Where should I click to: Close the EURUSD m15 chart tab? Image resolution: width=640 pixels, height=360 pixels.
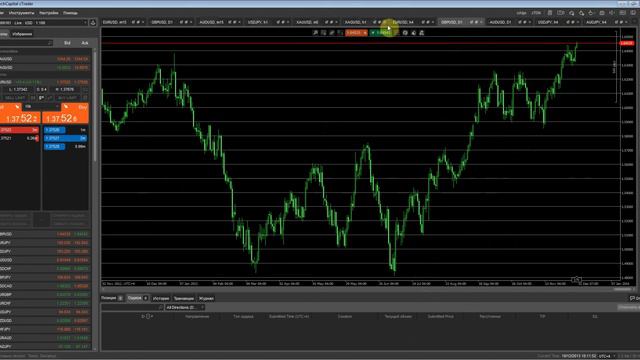tap(143, 22)
